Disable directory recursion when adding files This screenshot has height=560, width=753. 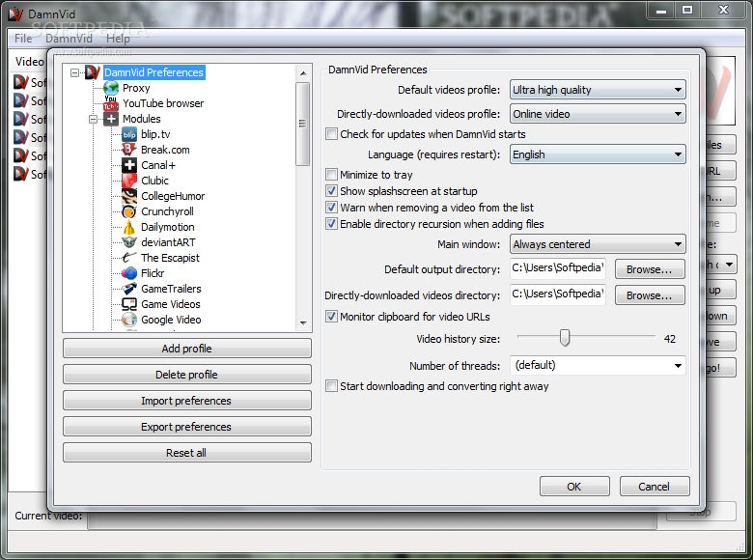click(x=331, y=223)
